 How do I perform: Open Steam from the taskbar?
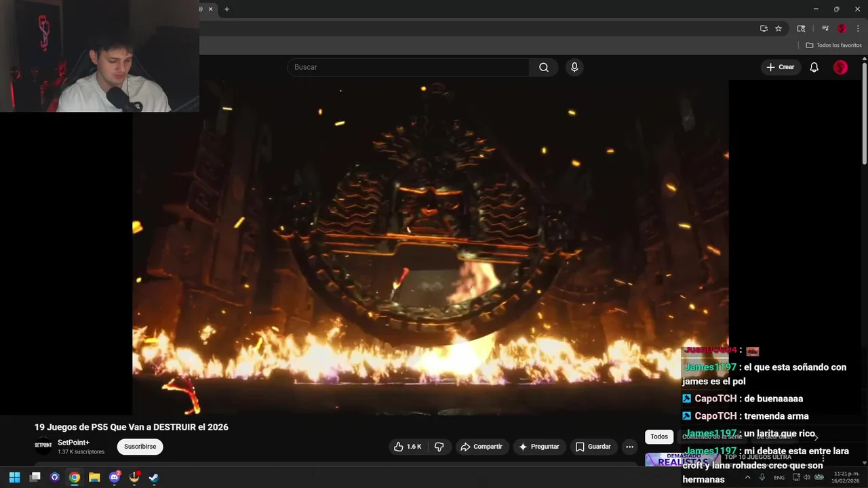click(x=154, y=477)
